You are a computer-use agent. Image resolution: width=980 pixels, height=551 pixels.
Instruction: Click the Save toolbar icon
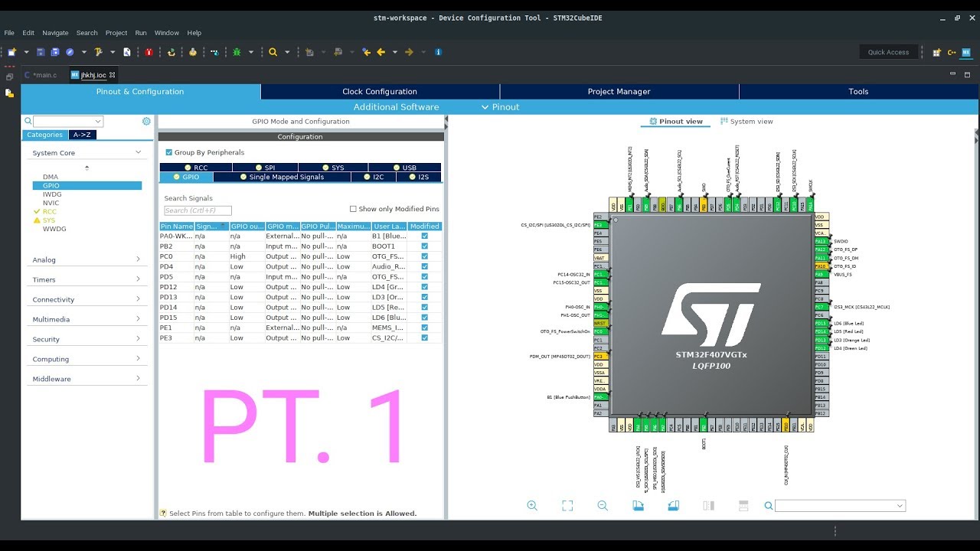point(41,52)
